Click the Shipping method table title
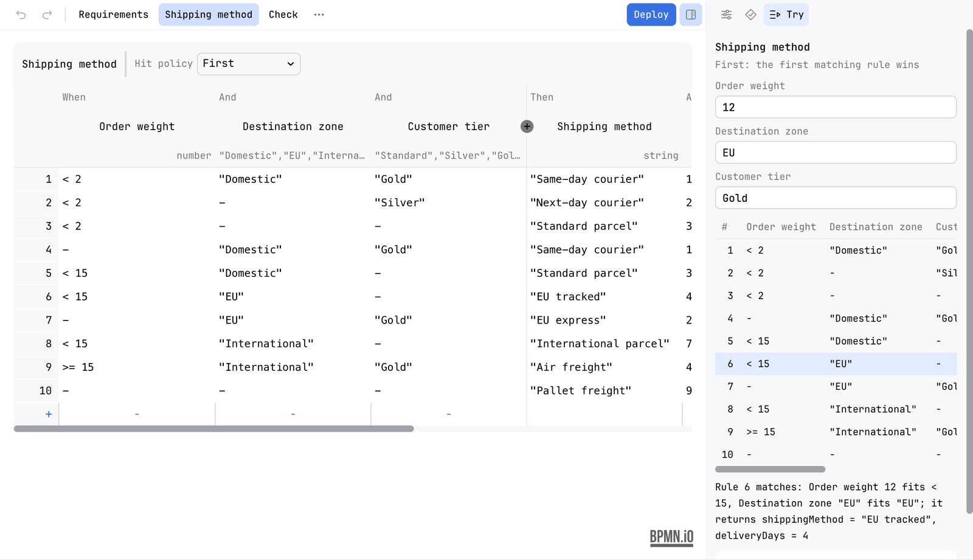 click(x=69, y=64)
